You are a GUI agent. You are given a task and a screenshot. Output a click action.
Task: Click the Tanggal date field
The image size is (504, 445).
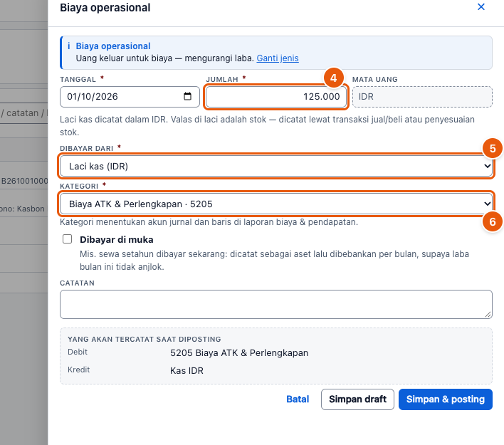[130, 96]
